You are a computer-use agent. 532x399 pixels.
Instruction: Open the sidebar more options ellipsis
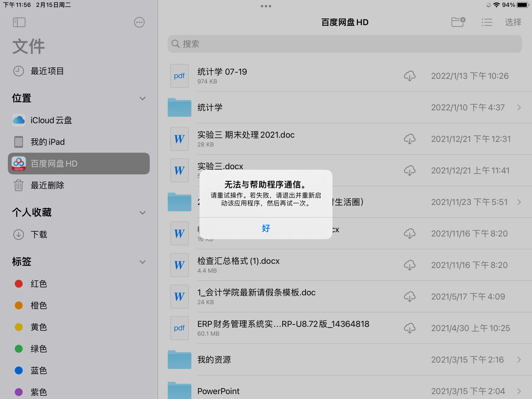click(139, 22)
